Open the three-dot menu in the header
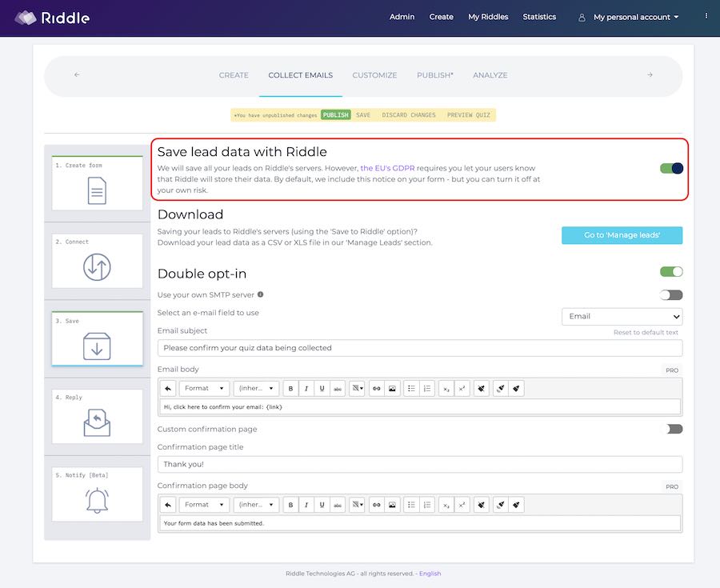 coord(706,16)
